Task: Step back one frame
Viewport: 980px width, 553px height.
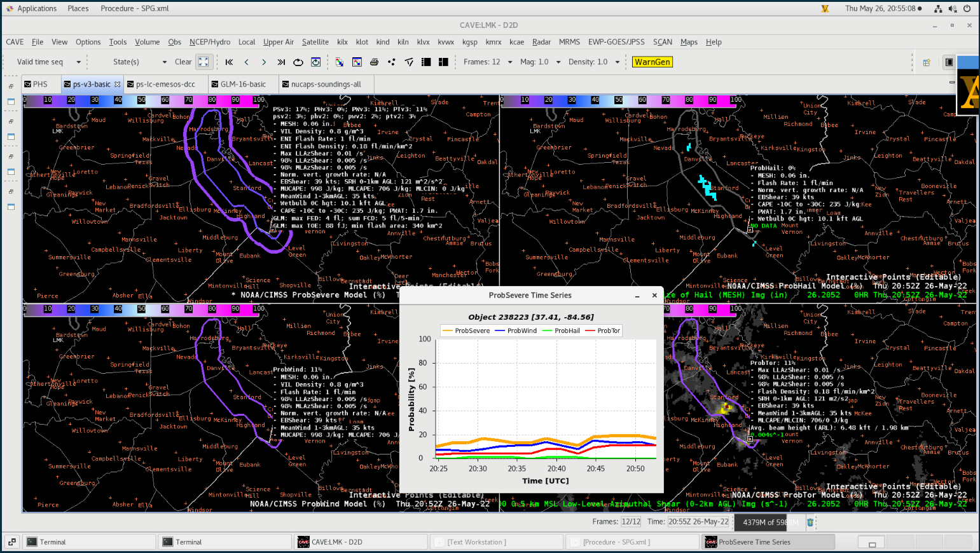Action: point(247,62)
